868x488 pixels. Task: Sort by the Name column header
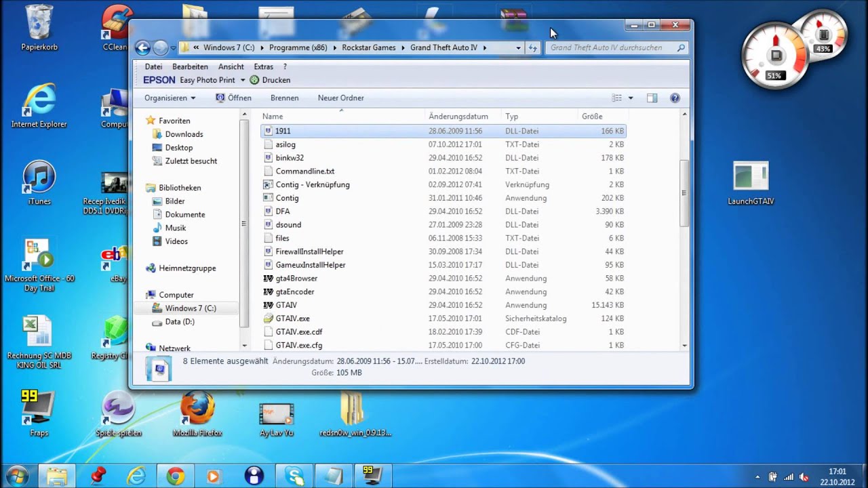click(342, 117)
